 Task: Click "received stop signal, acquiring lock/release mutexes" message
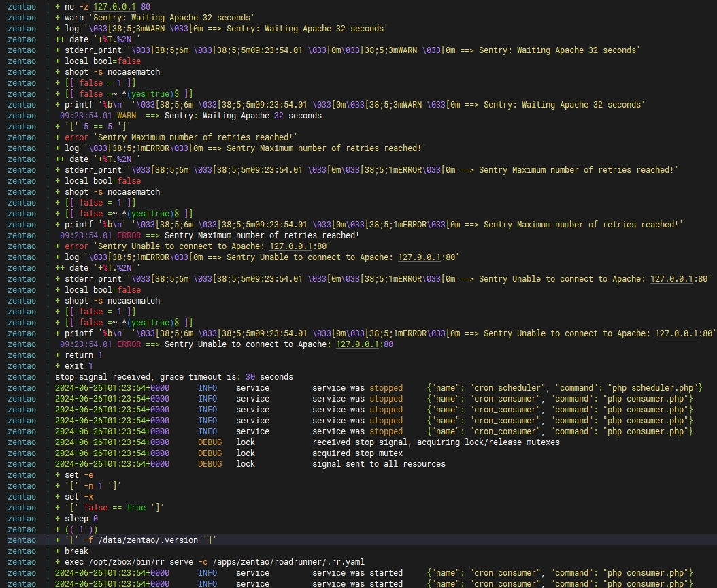(436, 442)
